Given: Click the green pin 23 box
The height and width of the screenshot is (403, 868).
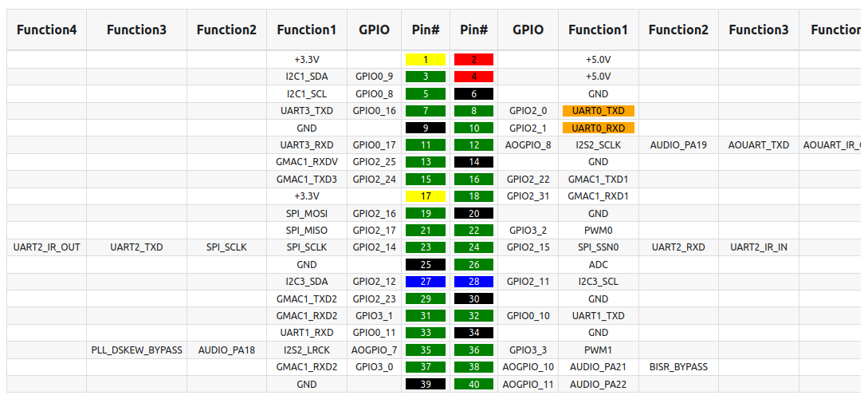Looking at the screenshot, I should click(426, 247).
